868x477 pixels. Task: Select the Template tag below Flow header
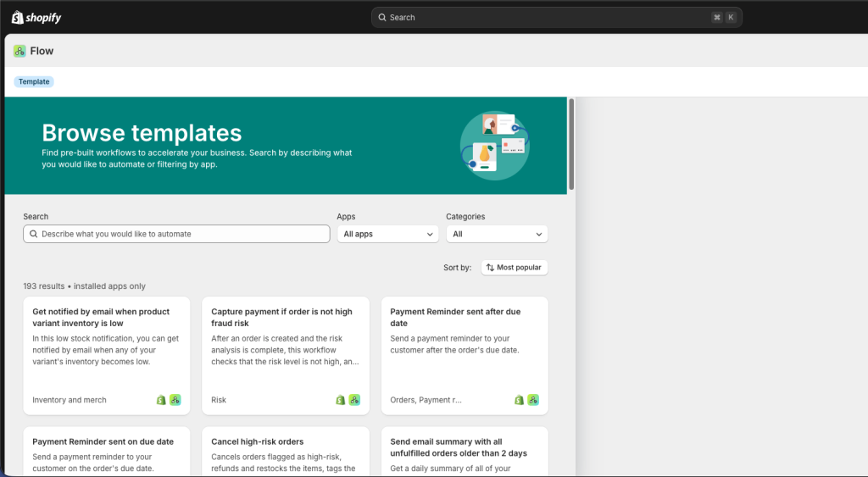coord(34,81)
